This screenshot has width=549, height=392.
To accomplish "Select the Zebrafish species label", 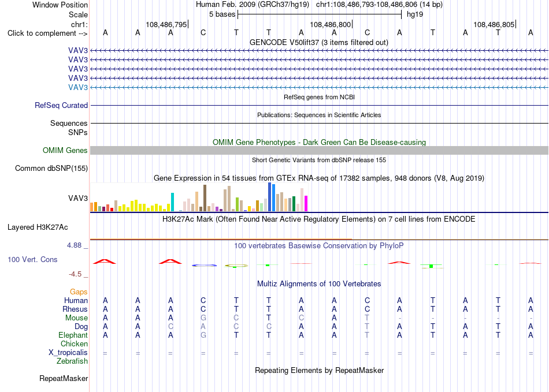I will (72, 361).
